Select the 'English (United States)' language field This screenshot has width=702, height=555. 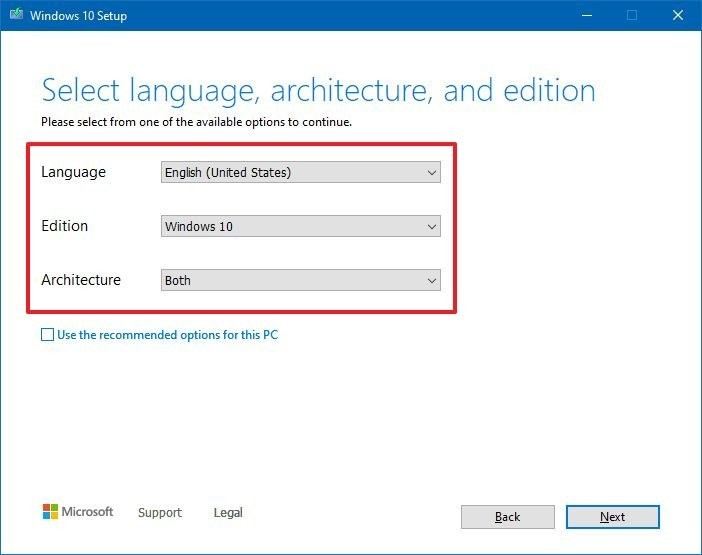pyautogui.click(x=290, y=173)
